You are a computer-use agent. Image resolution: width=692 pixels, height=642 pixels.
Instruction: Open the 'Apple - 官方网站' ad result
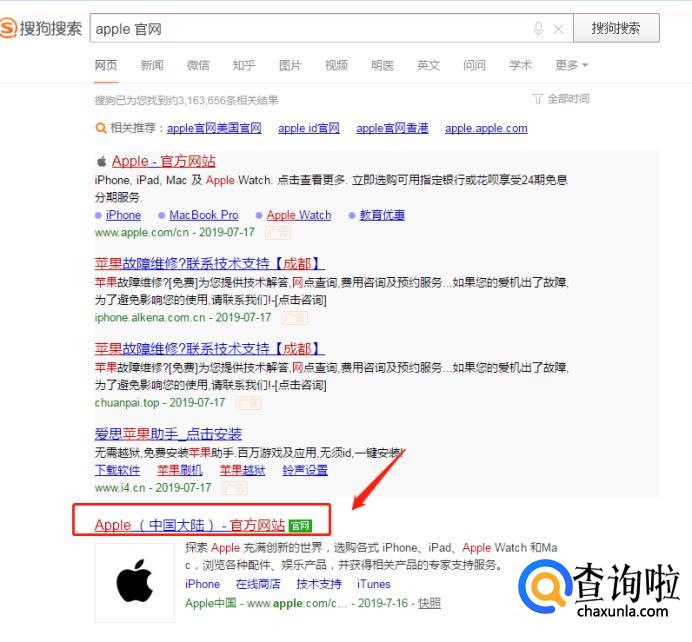[164, 161]
